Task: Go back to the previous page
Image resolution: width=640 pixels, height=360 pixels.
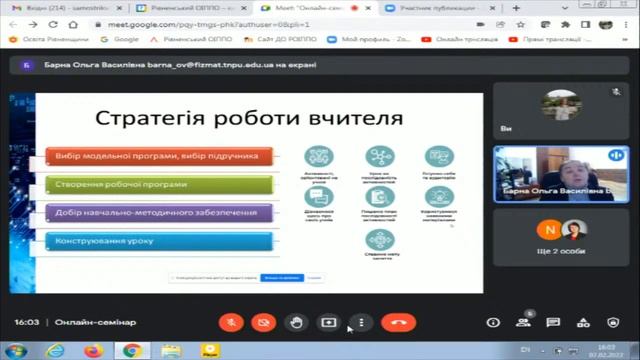Action: pos(13,25)
